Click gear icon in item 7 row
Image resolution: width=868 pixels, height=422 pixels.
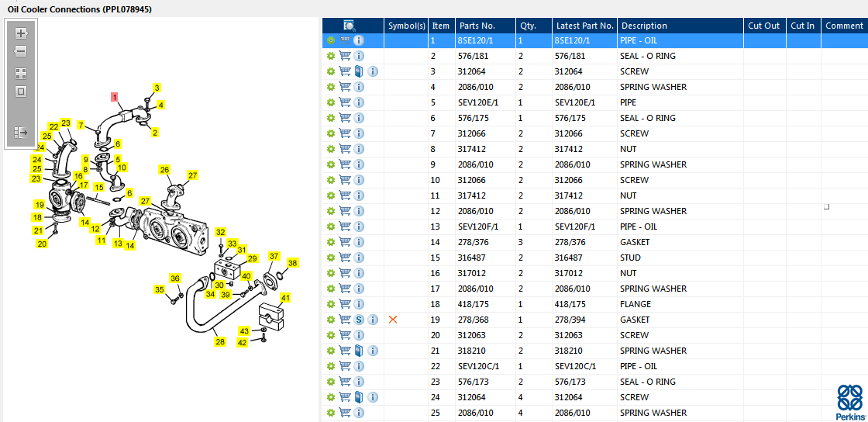click(x=330, y=133)
